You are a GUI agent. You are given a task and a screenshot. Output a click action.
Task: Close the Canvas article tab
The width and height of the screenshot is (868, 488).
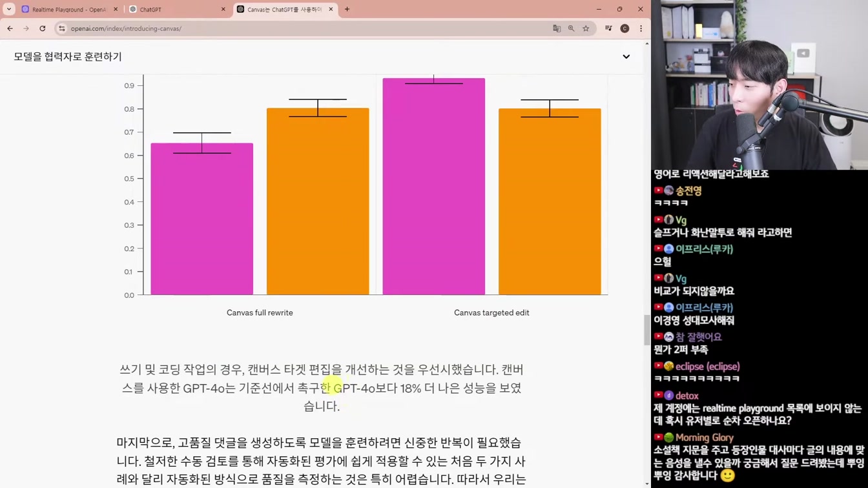[331, 10]
